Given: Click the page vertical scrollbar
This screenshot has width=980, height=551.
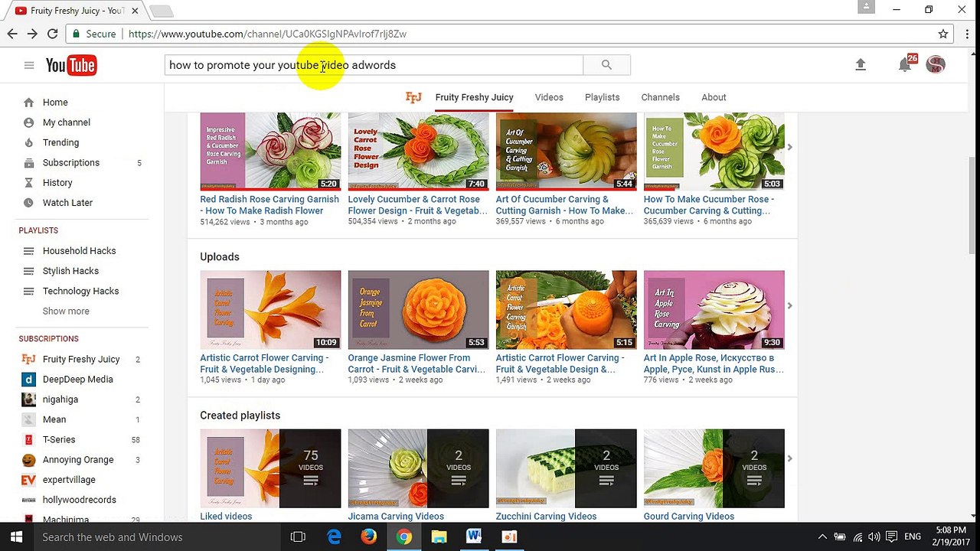Looking at the screenshot, I should click(973, 205).
